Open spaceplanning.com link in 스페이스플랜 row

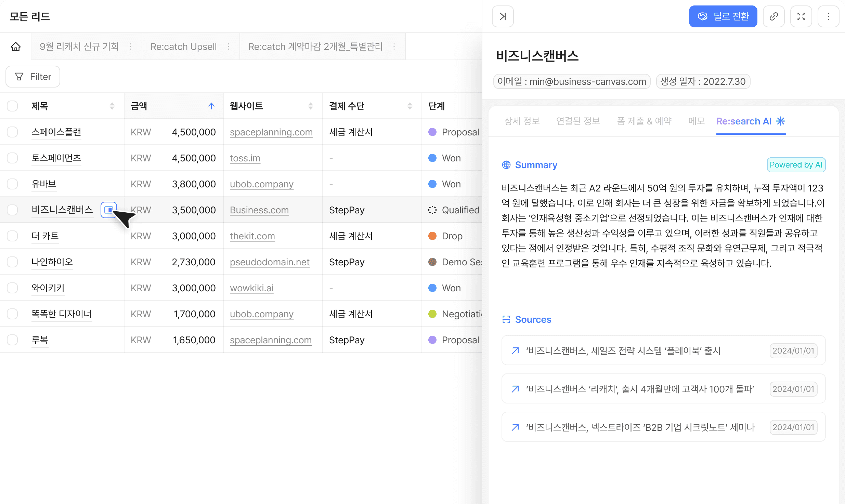[271, 132]
